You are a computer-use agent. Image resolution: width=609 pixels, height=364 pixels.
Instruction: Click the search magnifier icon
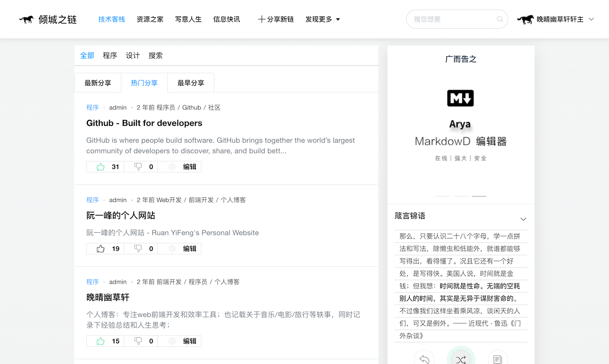coord(500,19)
